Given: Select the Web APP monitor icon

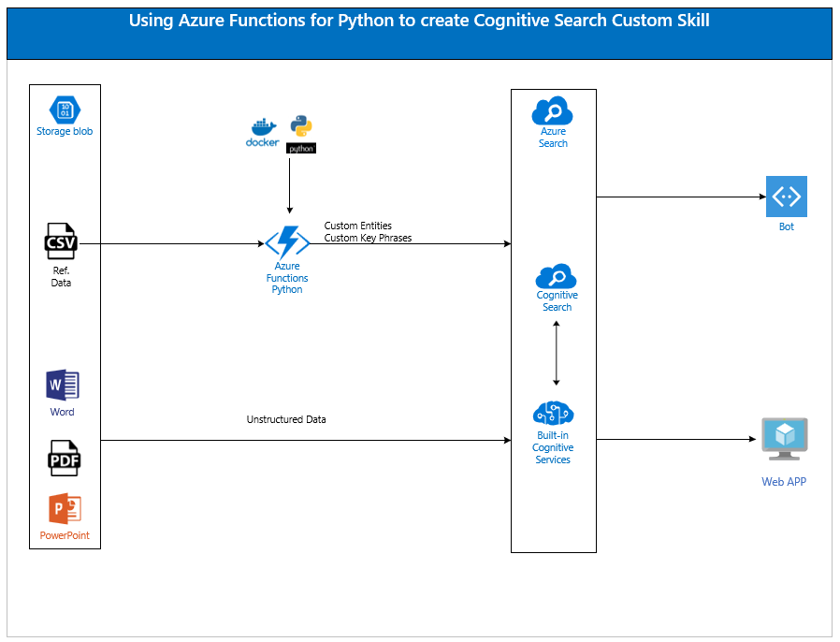Looking at the screenshot, I should point(785,440).
